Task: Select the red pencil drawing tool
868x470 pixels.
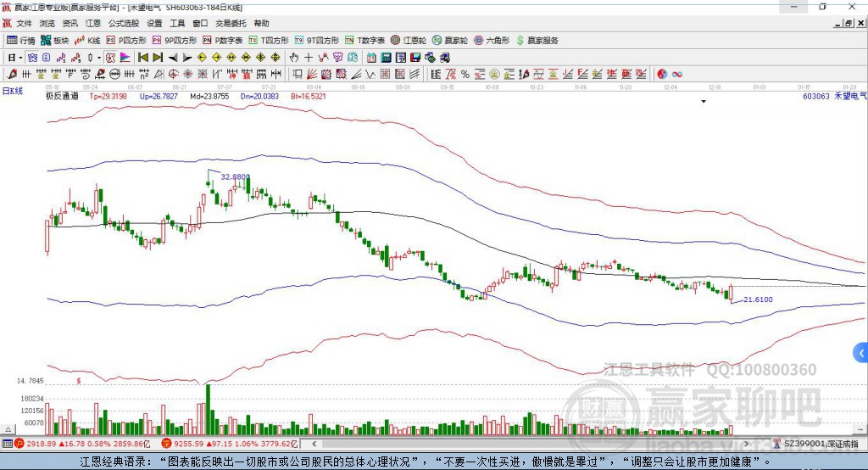Action: click(12, 74)
